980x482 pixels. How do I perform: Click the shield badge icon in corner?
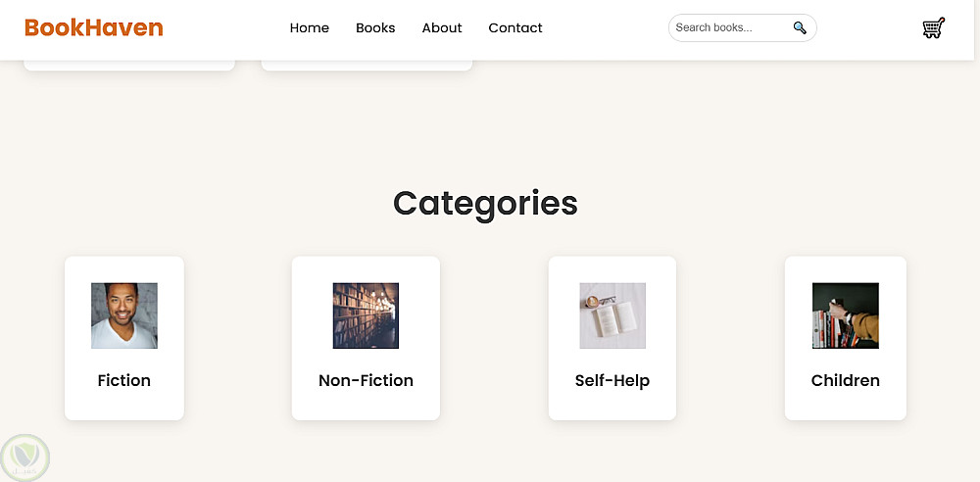[24, 457]
